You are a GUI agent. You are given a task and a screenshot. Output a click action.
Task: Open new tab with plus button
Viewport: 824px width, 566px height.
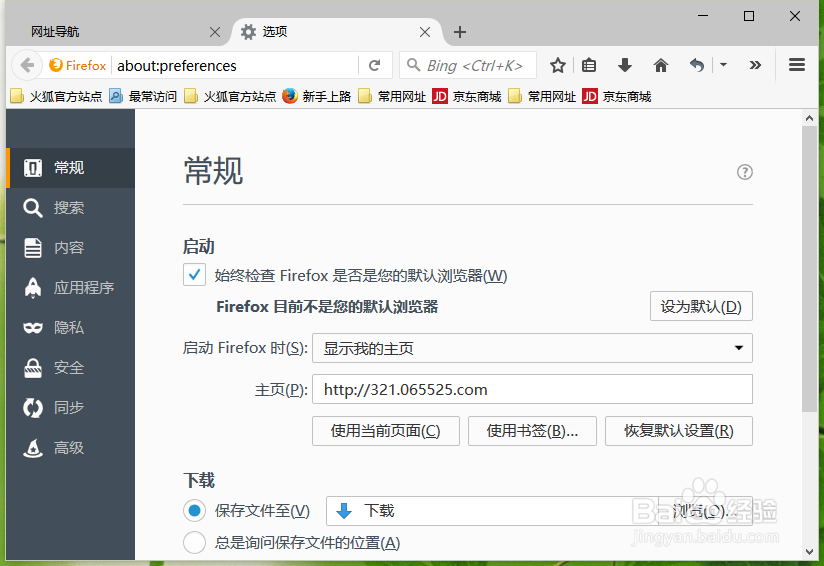[x=460, y=32]
